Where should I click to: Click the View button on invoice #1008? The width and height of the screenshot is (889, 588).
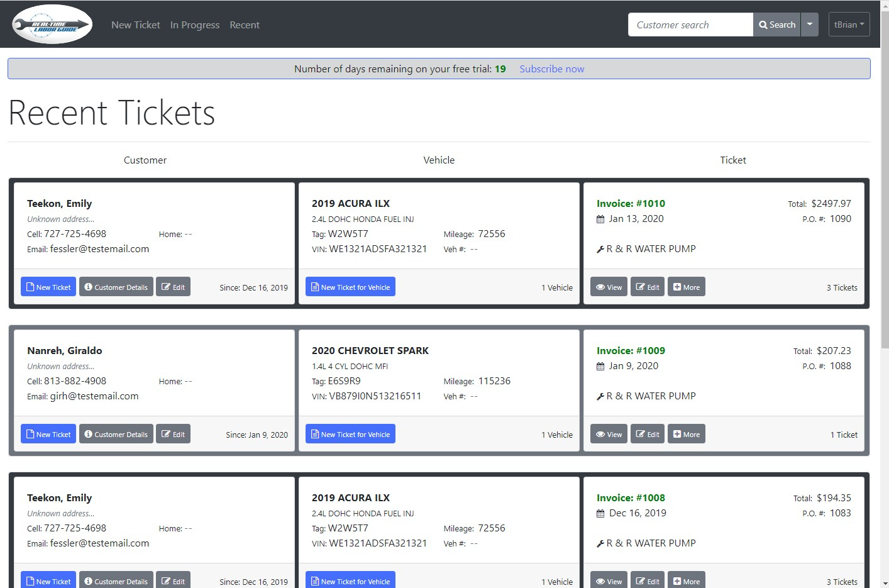click(608, 581)
